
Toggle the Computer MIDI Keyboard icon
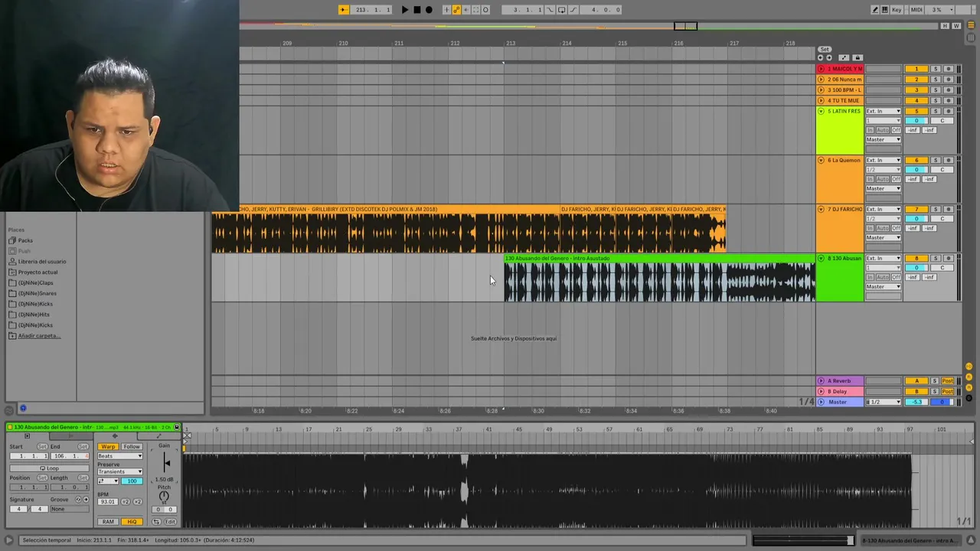885,10
